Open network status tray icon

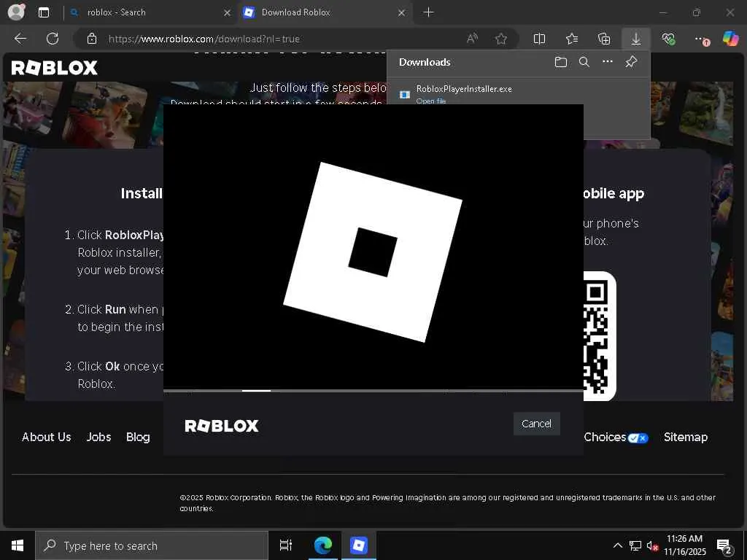pos(635,545)
